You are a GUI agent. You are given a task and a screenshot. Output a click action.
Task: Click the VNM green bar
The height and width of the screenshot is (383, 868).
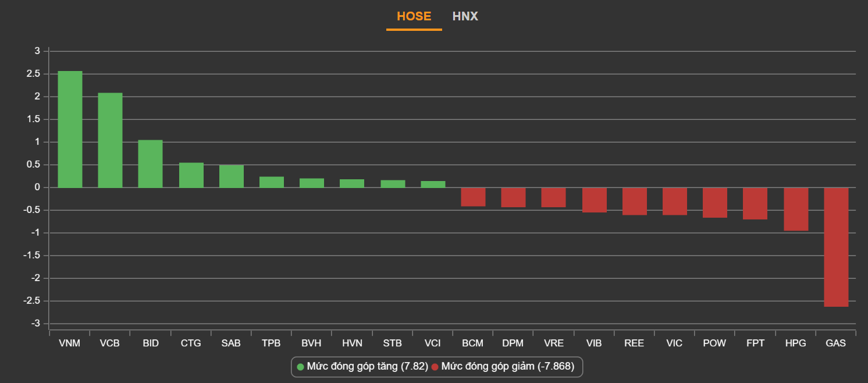(x=70, y=129)
